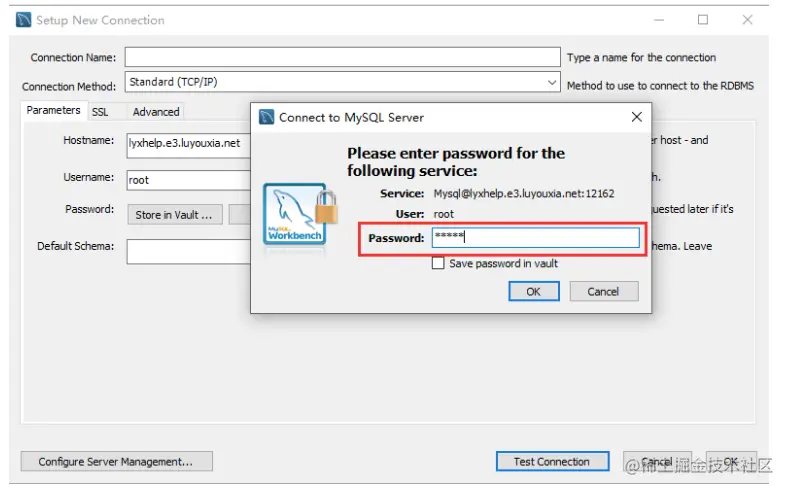Confirm password with the dialog OK button
The height and width of the screenshot is (491, 789).
[533, 291]
